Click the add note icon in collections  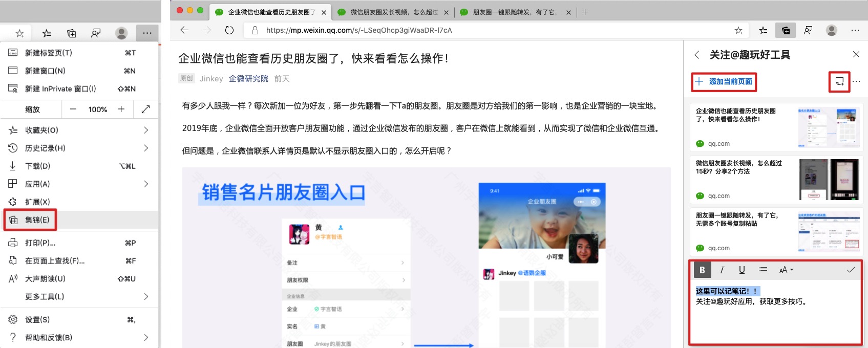tap(839, 81)
